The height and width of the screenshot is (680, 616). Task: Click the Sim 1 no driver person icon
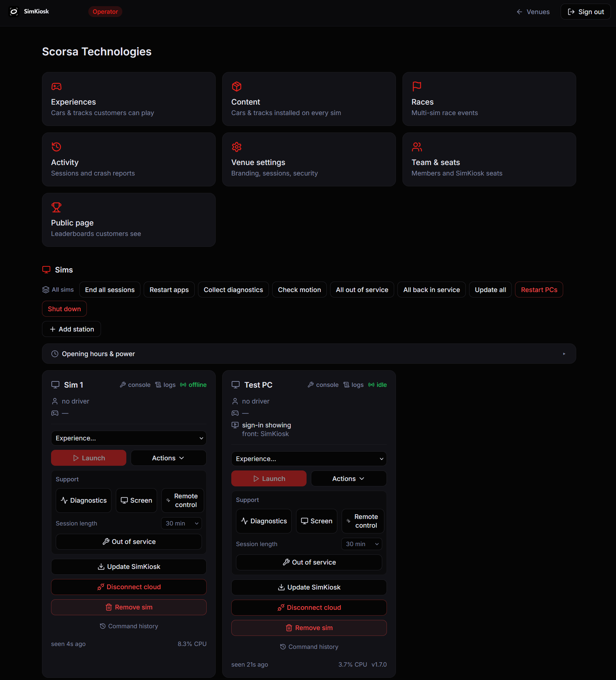55,401
